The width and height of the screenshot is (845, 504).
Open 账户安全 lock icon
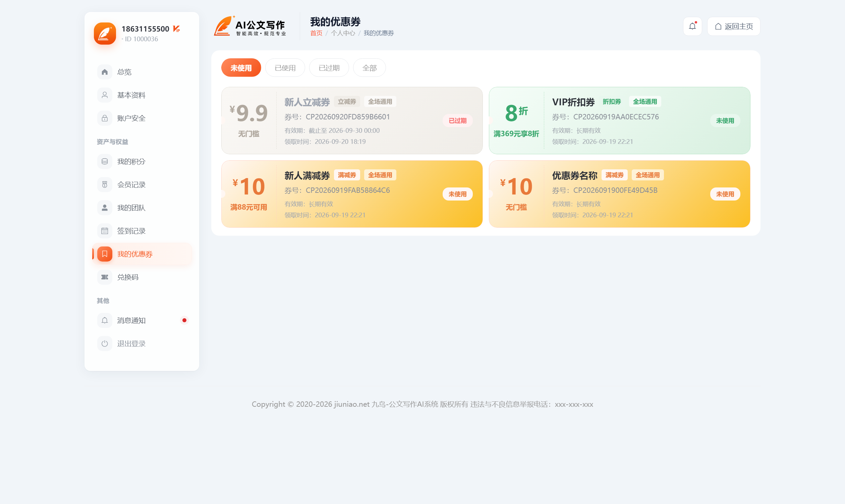[x=105, y=118]
